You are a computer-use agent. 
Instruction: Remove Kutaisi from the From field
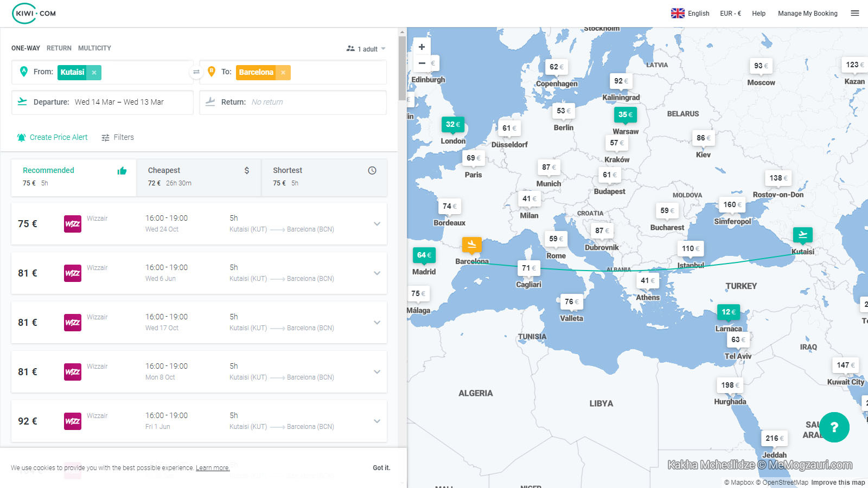(x=94, y=72)
